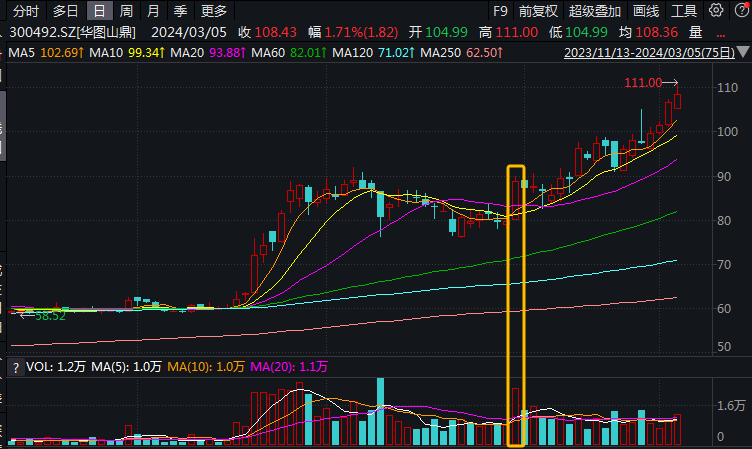
Task: Click the stock code 300492.SZ[华图山鼎]
Action: (72, 32)
